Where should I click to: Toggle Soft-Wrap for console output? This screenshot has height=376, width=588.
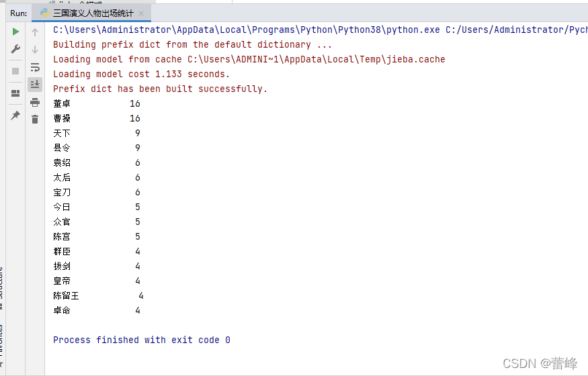tap(35, 67)
